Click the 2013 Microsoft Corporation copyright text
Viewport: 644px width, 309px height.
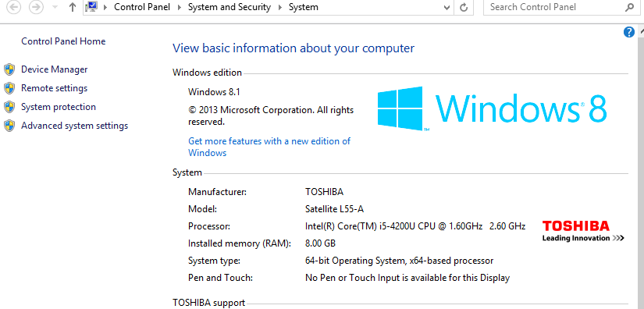coord(271,115)
